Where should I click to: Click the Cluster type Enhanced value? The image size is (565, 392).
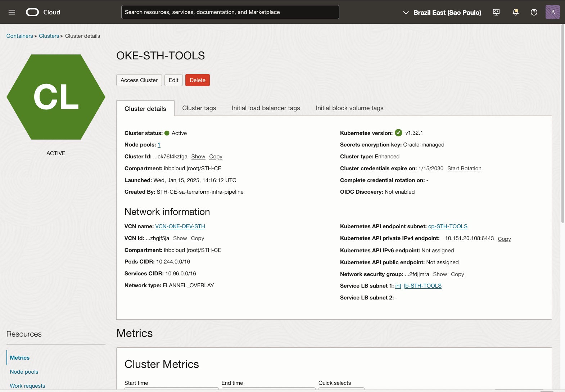click(387, 157)
